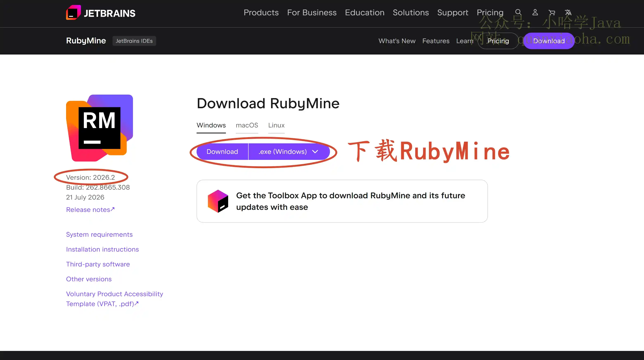Expand the .exe (Windows) installer dropdown
This screenshot has width=644, height=360.
coord(289,152)
